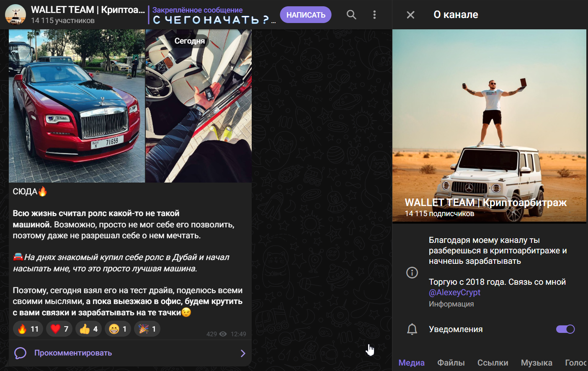Screen dimensions: 588x371
Task: Open the channel profile cover photo
Action: [489, 126]
